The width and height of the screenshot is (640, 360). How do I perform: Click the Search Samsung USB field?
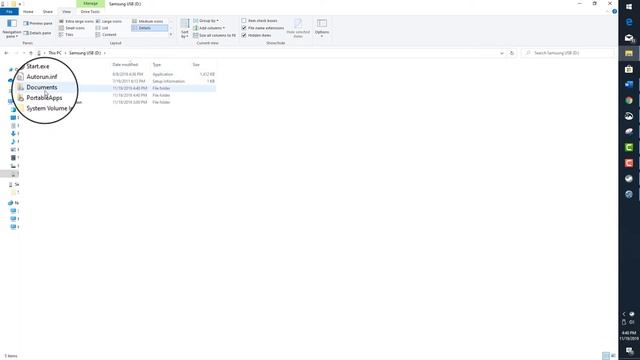tap(568, 53)
